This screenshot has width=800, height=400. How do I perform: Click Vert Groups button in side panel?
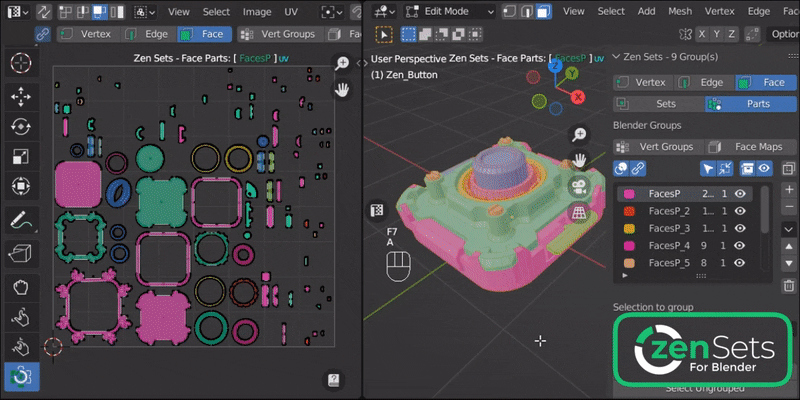(x=658, y=147)
